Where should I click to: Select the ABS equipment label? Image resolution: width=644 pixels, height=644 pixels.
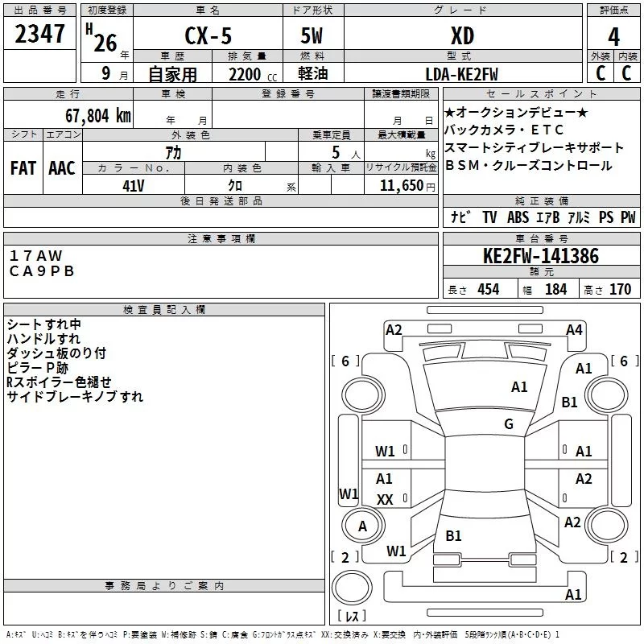(x=519, y=217)
